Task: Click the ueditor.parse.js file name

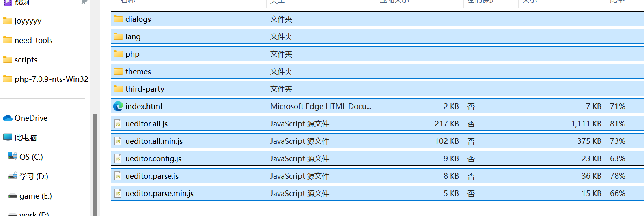Action: click(152, 176)
